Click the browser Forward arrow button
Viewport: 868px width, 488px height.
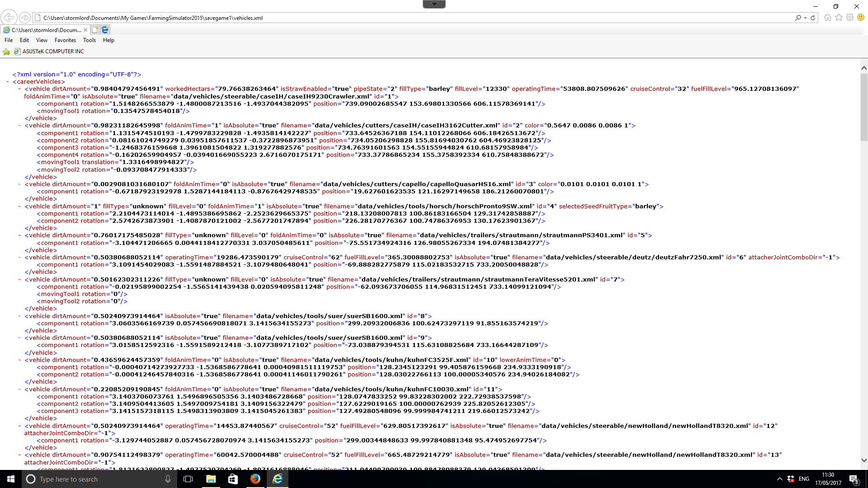25,18
